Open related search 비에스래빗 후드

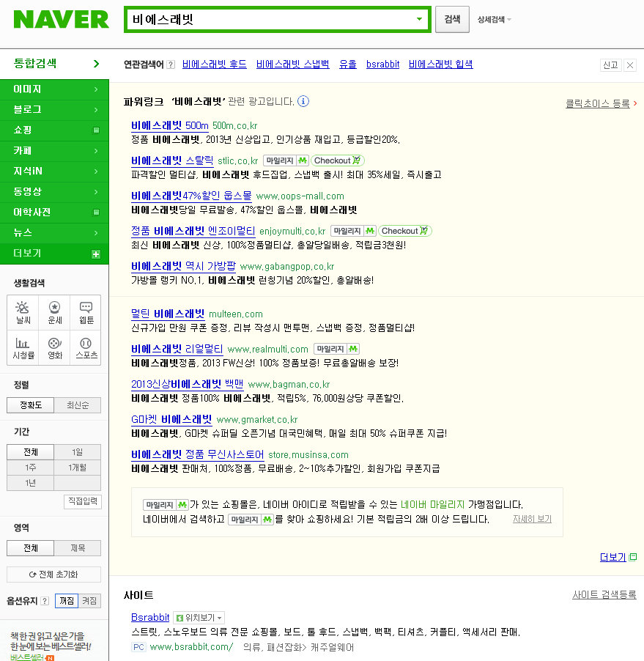[215, 64]
